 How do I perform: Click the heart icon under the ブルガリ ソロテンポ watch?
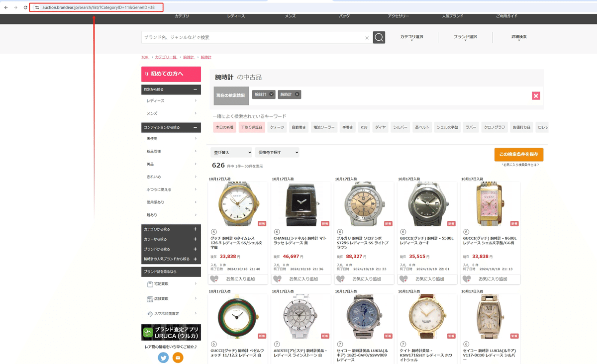tap(341, 279)
